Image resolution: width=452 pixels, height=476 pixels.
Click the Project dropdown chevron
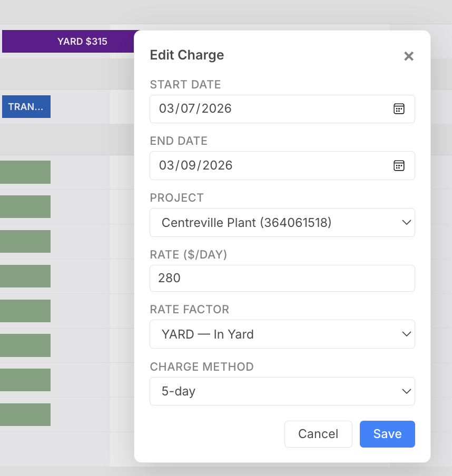[x=406, y=222]
